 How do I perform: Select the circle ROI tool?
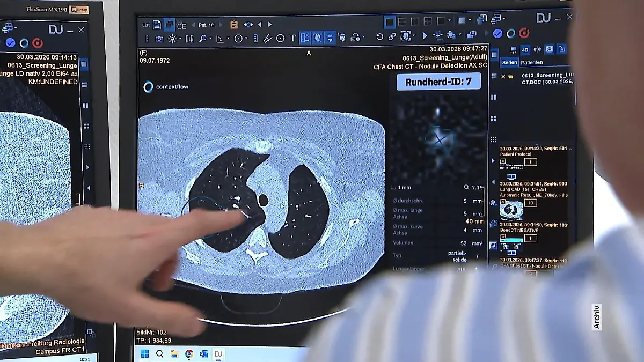pyautogui.click(x=238, y=39)
